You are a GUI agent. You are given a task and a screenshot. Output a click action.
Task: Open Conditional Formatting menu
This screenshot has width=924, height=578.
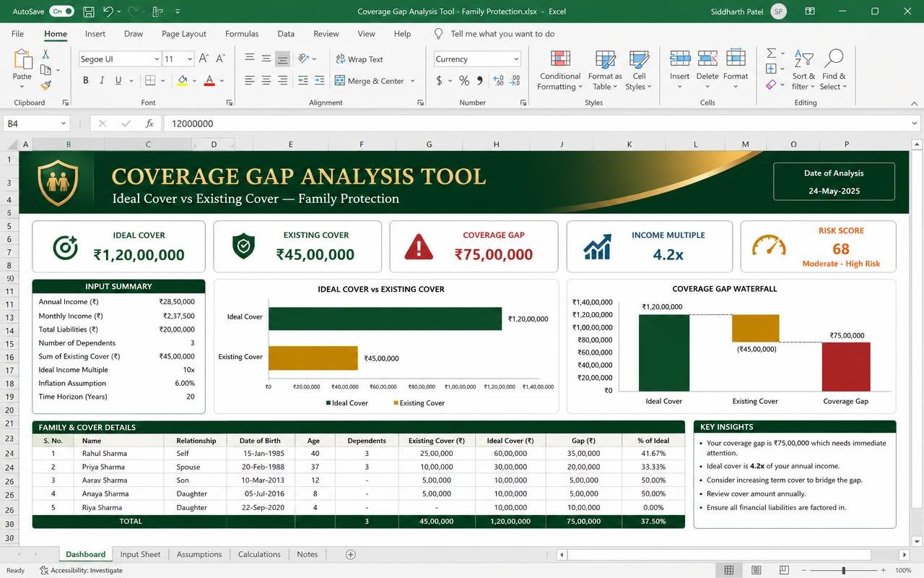tap(560, 69)
